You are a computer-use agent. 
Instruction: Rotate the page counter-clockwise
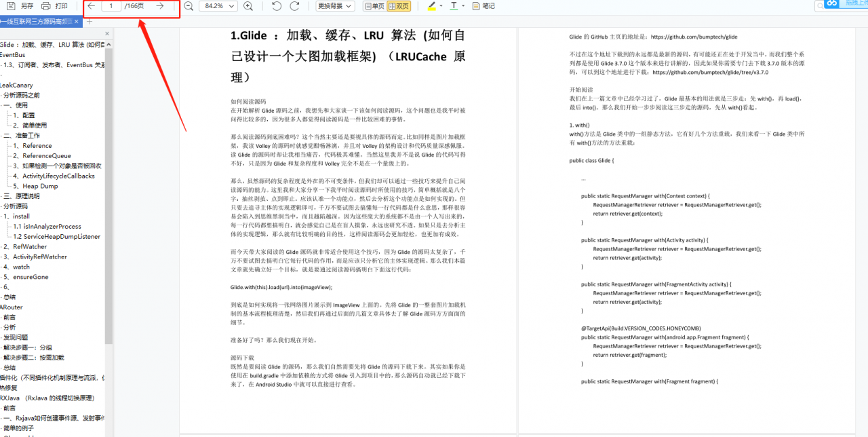point(277,6)
